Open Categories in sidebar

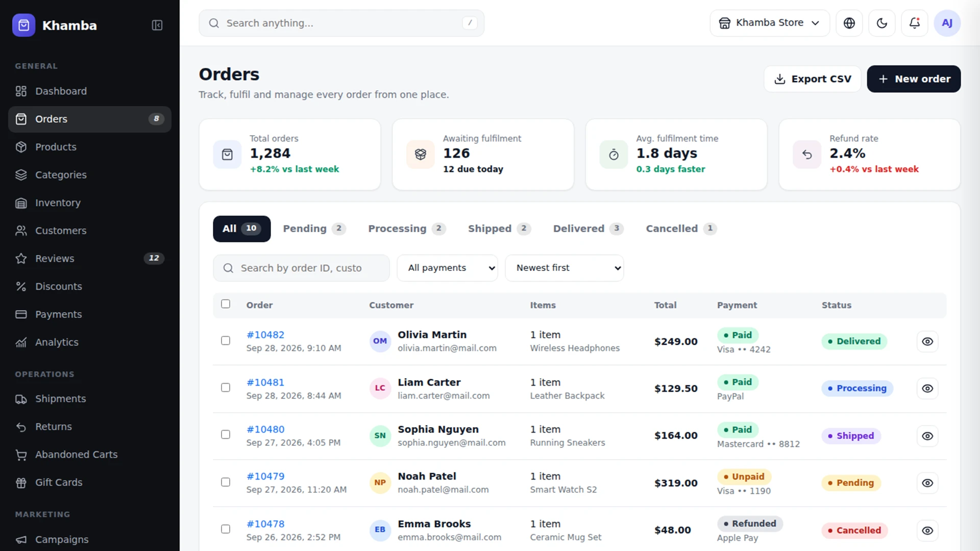tap(90, 175)
